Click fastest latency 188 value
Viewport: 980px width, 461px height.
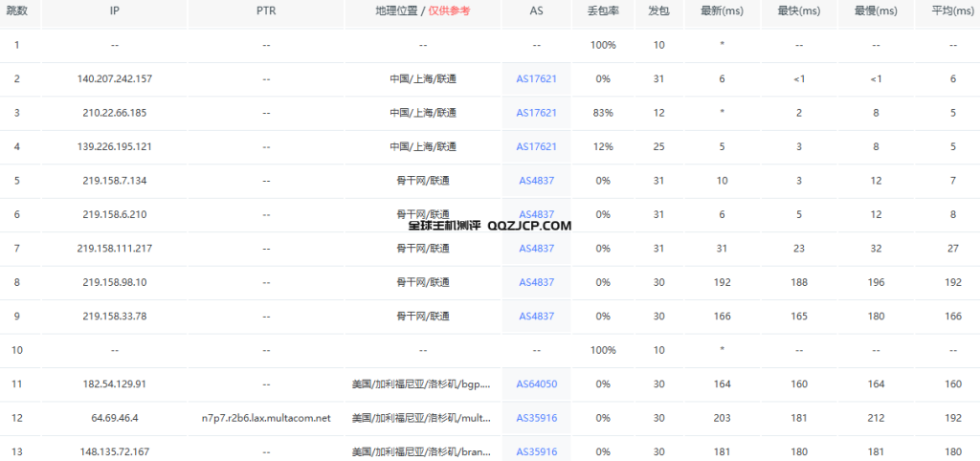[x=799, y=282]
